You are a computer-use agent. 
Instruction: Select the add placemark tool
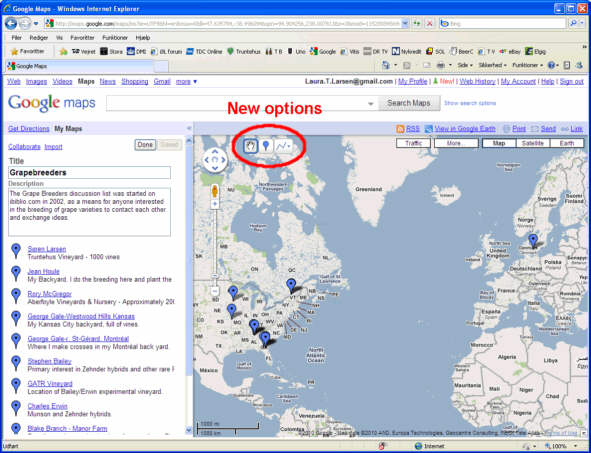(266, 145)
